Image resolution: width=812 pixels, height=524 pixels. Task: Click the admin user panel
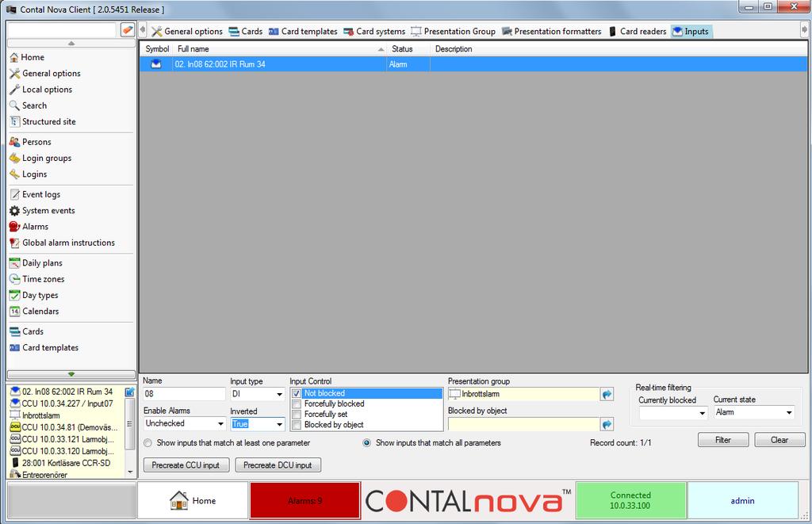742,501
